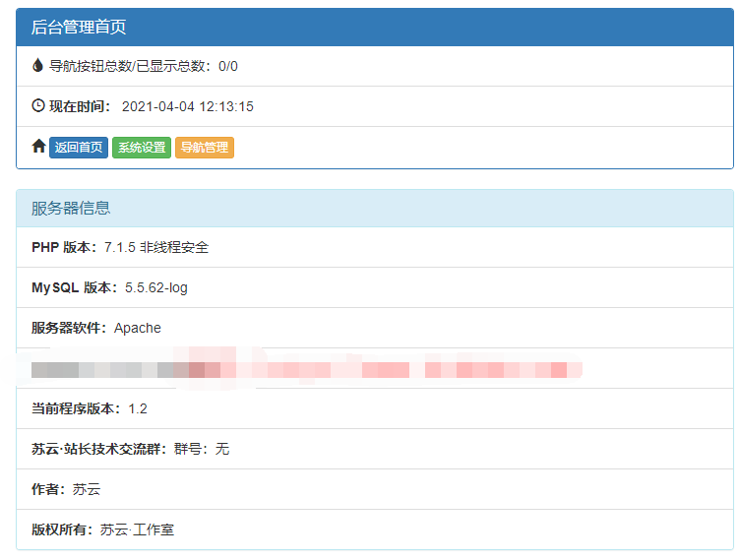Viewport: 738px width, 560px height.
Task: Click the 后台管理首页 panel title
Action: tap(79, 27)
